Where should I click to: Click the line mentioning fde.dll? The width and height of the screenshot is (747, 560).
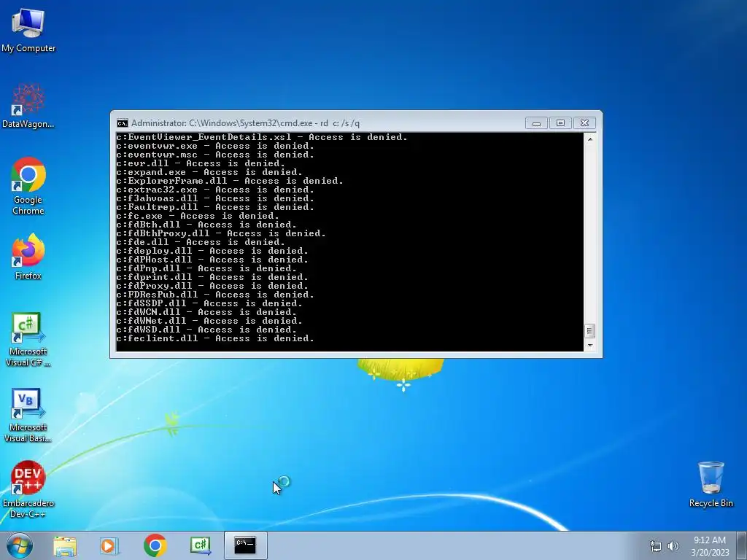pyautogui.click(x=201, y=242)
